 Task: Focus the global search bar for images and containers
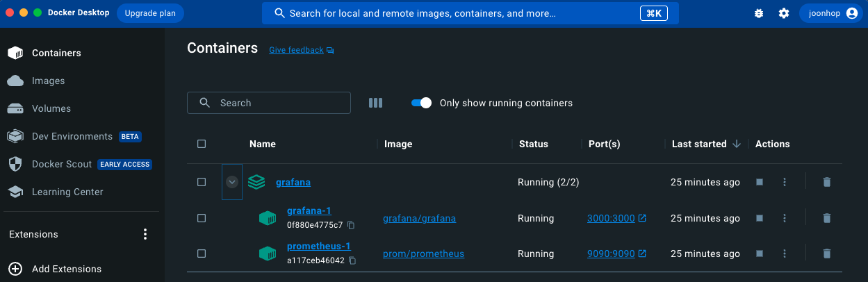click(x=470, y=13)
